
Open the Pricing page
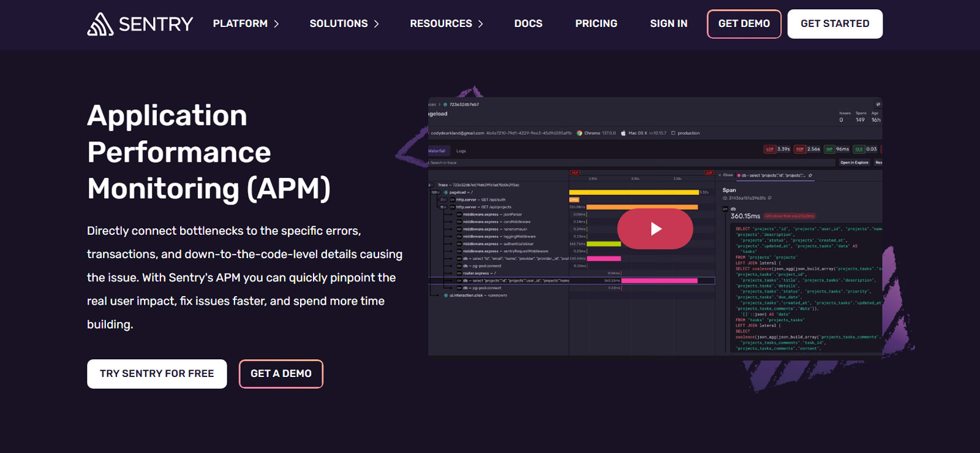[596, 24]
